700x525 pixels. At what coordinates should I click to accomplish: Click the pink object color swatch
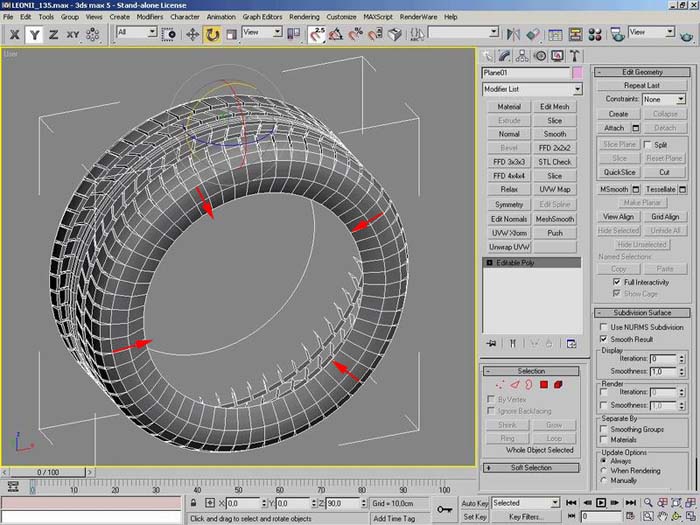click(577, 73)
